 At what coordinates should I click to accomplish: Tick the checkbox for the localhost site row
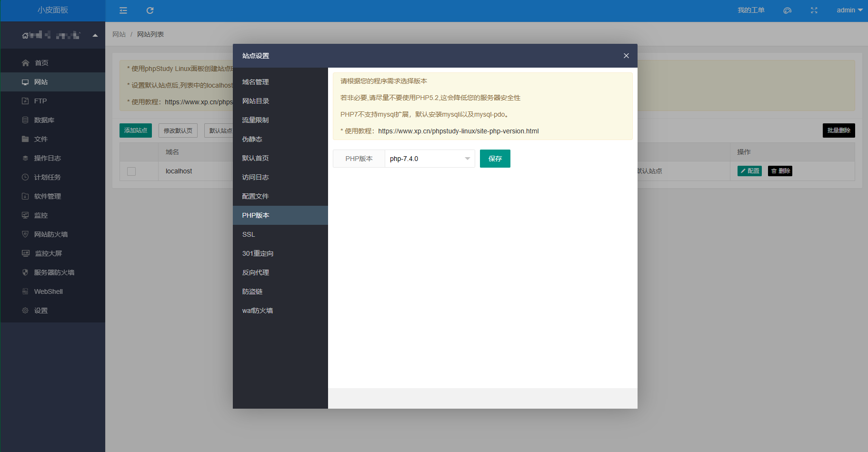tap(131, 171)
